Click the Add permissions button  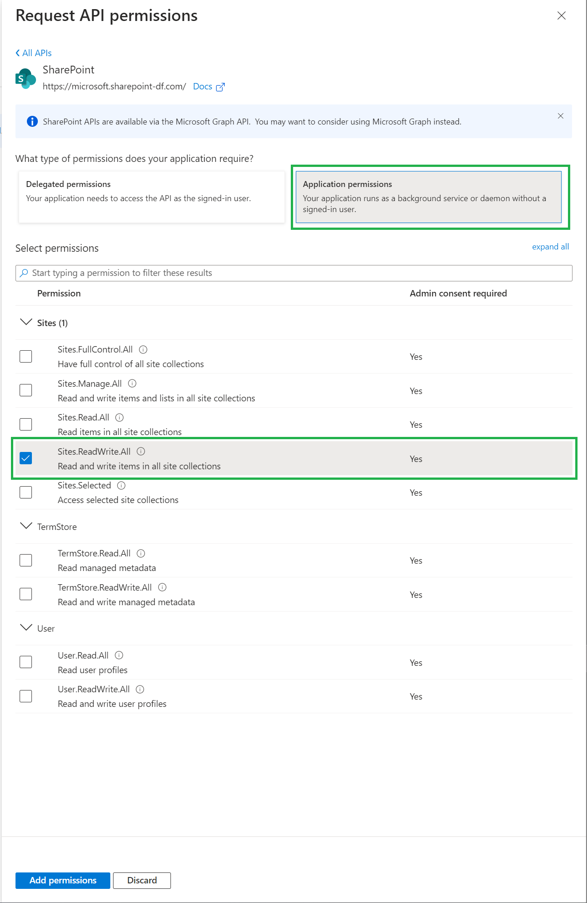(x=63, y=881)
